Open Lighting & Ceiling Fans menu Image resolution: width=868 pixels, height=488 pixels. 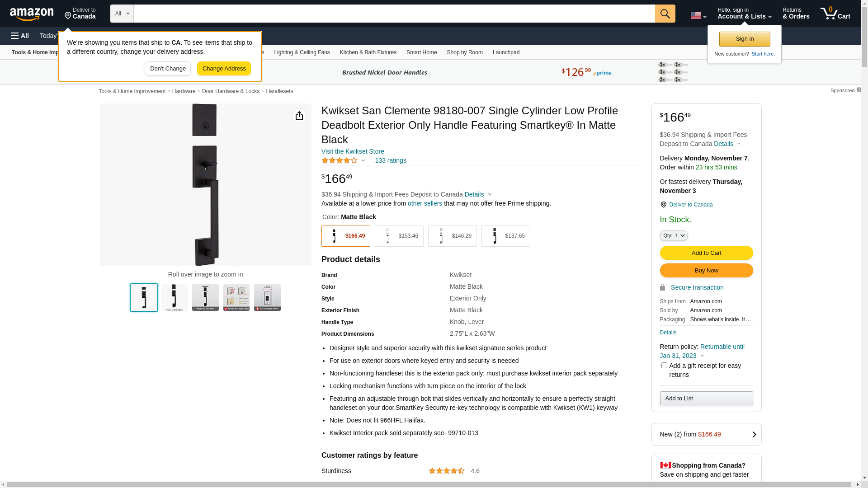point(302,52)
